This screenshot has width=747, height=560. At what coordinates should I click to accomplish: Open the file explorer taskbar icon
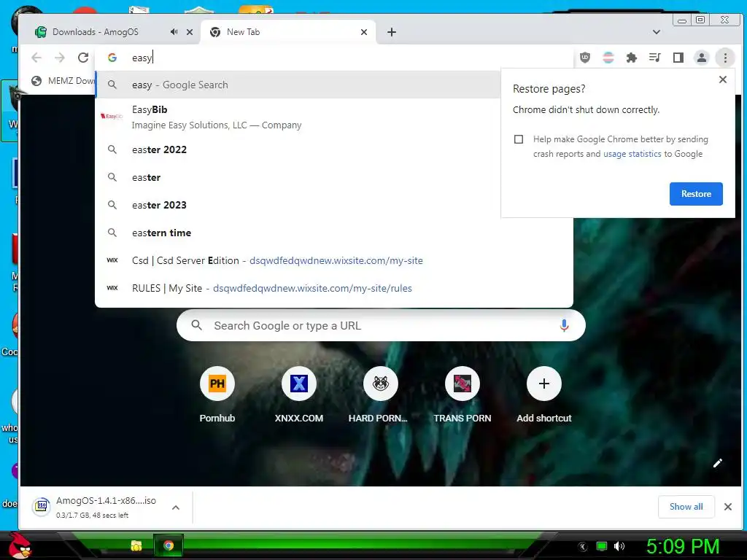[x=136, y=545]
